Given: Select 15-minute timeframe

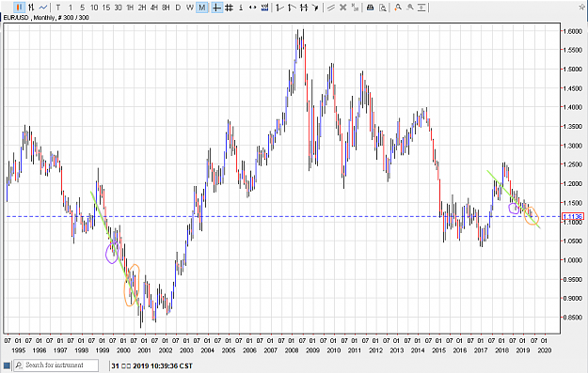Looking at the screenshot, I should (106, 8).
